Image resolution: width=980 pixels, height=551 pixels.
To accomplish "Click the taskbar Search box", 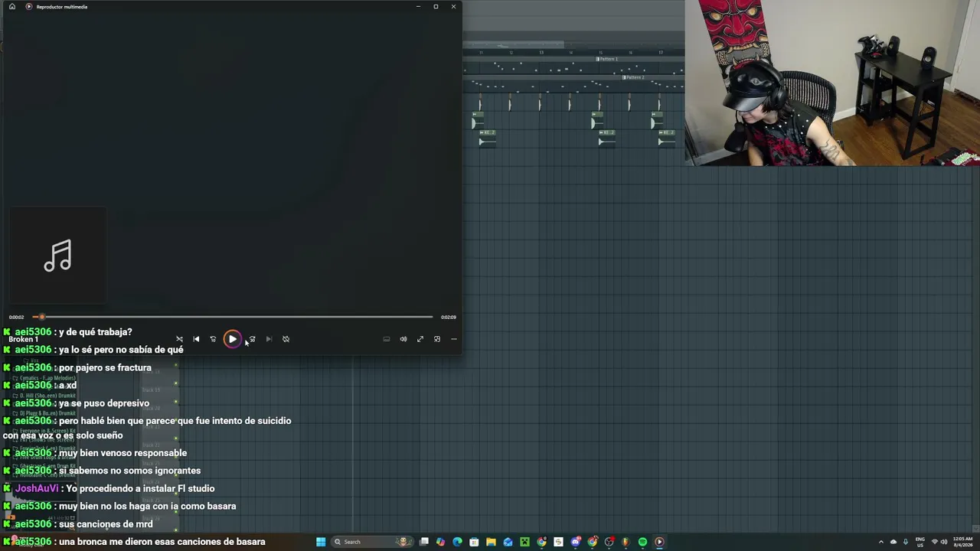I will 371,542.
